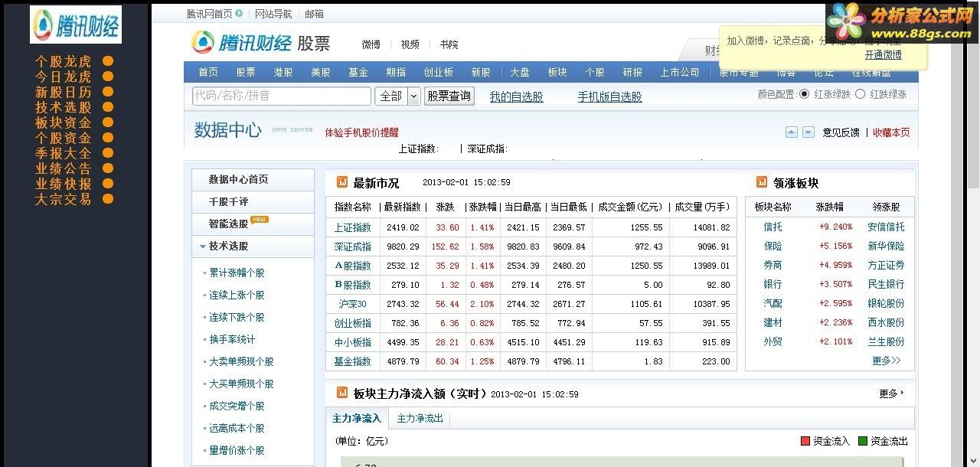This screenshot has width=980, height=467.
Task: Open 连续上涨个股 in the left menu
Action: coord(237,295)
